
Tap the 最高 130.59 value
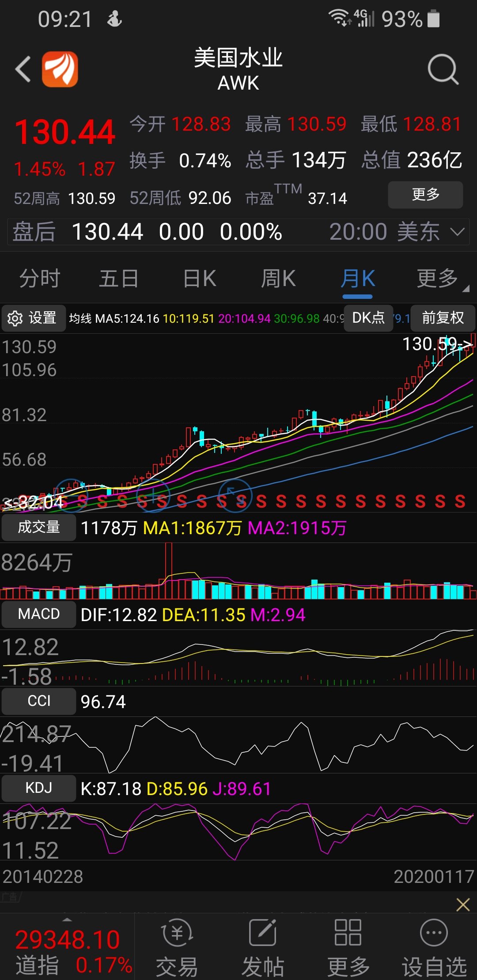(296, 124)
